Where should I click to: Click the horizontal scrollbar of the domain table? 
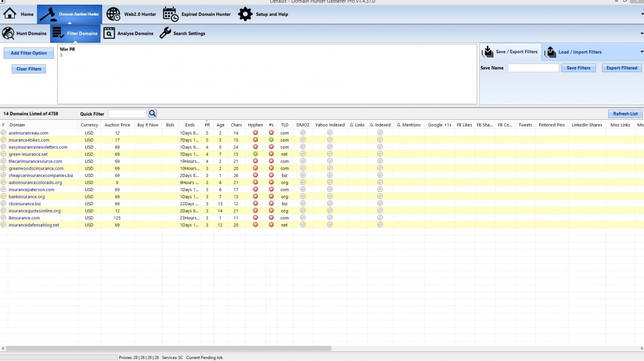coord(169,349)
